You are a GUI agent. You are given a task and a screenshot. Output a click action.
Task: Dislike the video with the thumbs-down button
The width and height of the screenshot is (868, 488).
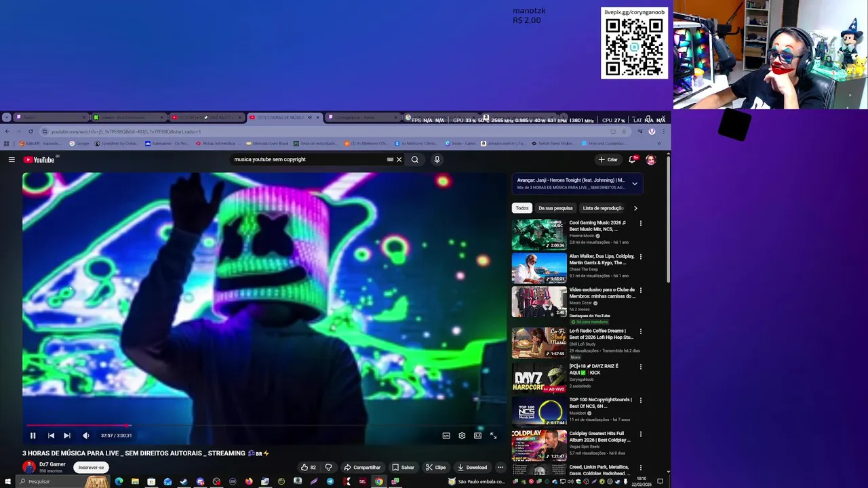point(328,467)
